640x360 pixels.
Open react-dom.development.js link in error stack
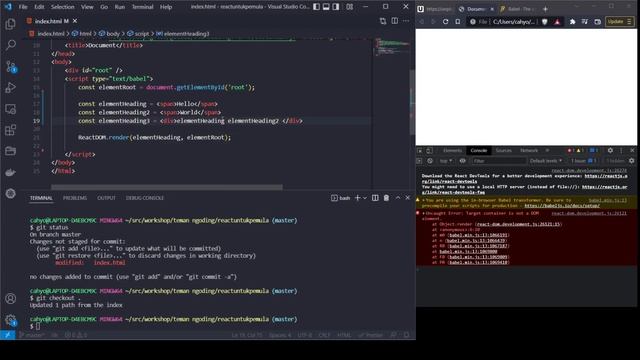pyautogui.click(x=519, y=224)
